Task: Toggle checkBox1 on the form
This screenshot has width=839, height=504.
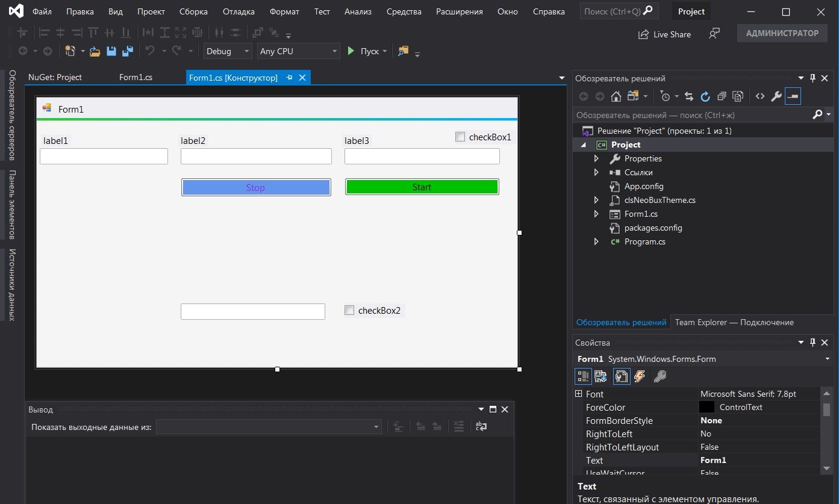Action: pyautogui.click(x=461, y=137)
